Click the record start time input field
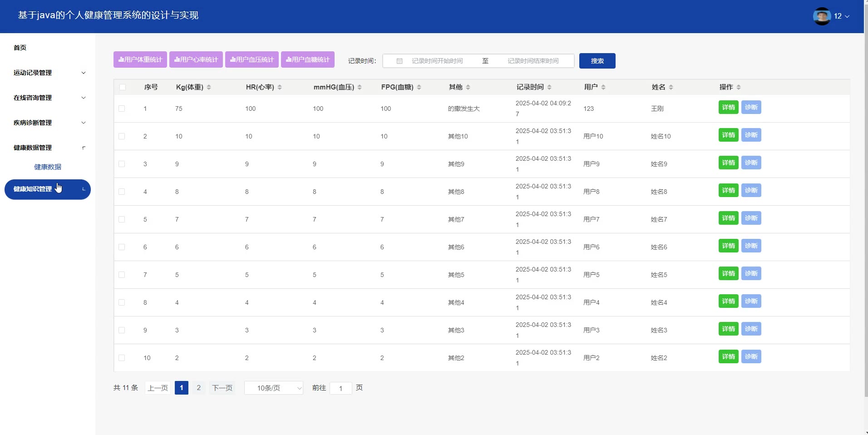This screenshot has width=868, height=435. coord(437,61)
